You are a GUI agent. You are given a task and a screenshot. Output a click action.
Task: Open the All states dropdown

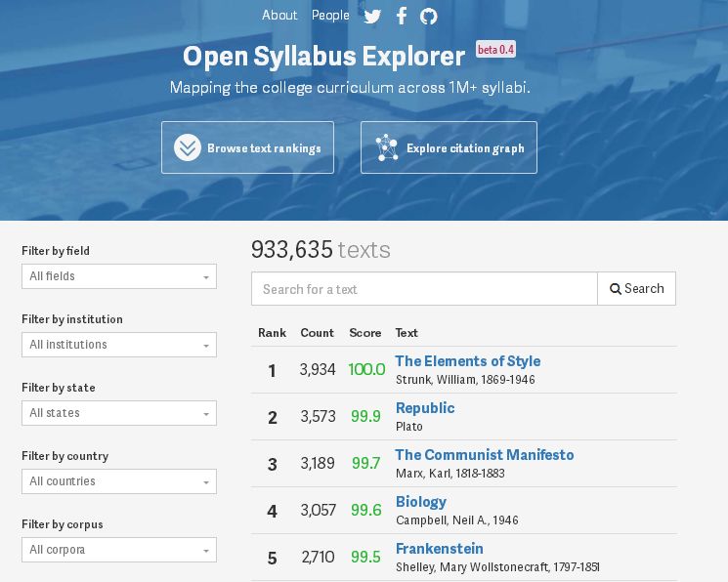point(119,413)
